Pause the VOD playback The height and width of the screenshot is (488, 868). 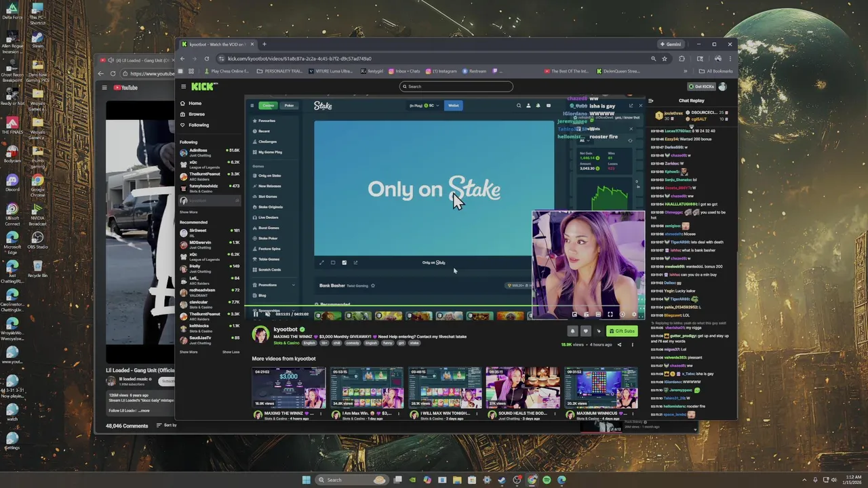point(256,314)
